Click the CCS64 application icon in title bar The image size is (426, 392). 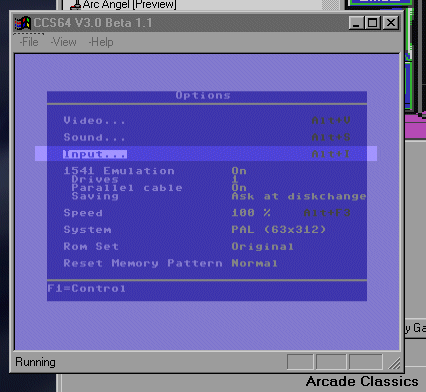[x=22, y=23]
